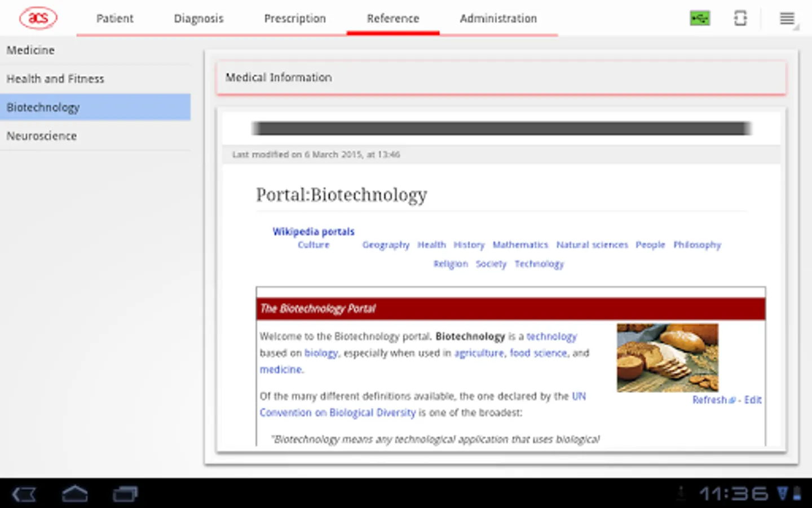Click the Edit link under image
The image size is (812, 508).
click(x=753, y=400)
